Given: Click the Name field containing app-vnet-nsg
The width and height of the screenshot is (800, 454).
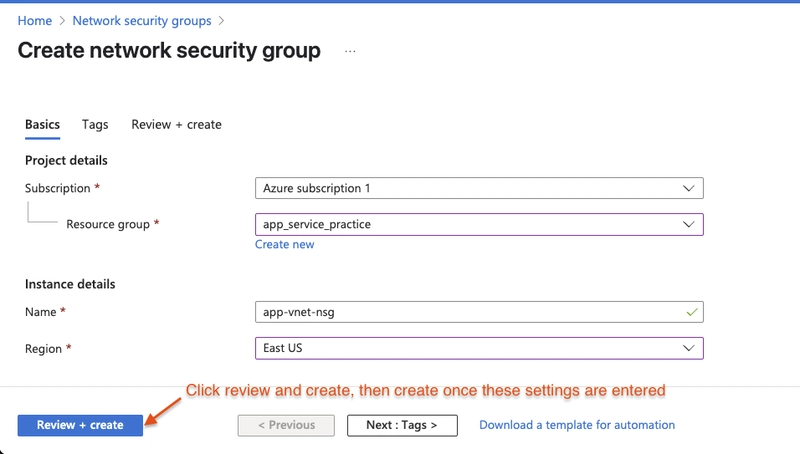Looking at the screenshot, I should point(479,312).
